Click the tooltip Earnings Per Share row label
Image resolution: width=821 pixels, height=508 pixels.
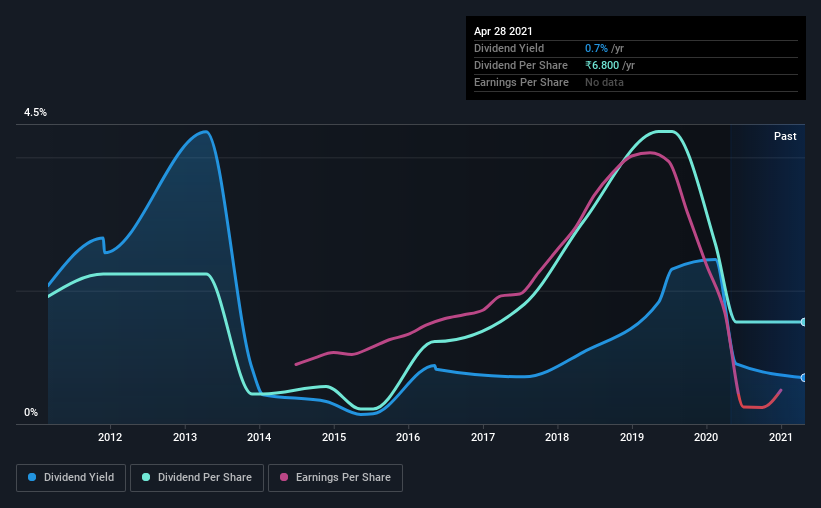pyautogui.click(x=522, y=82)
